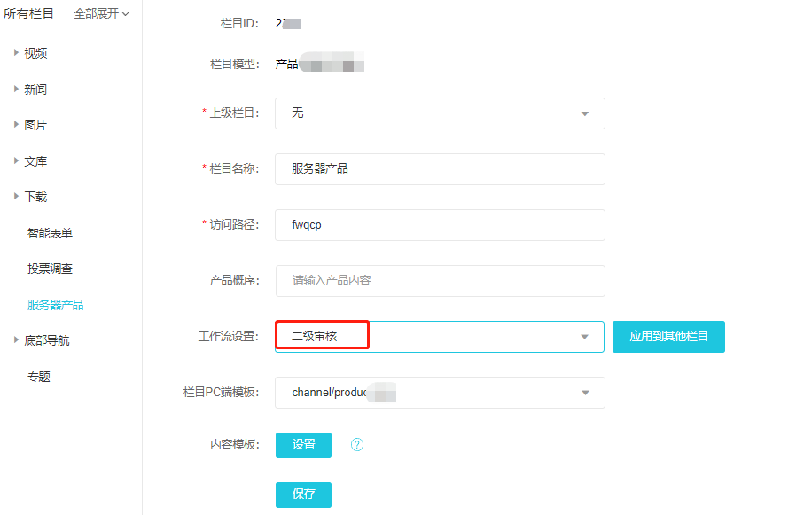Screen dimensions: 812x515
Task: Expand the 图片 tree node arrow
Action: point(16,125)
